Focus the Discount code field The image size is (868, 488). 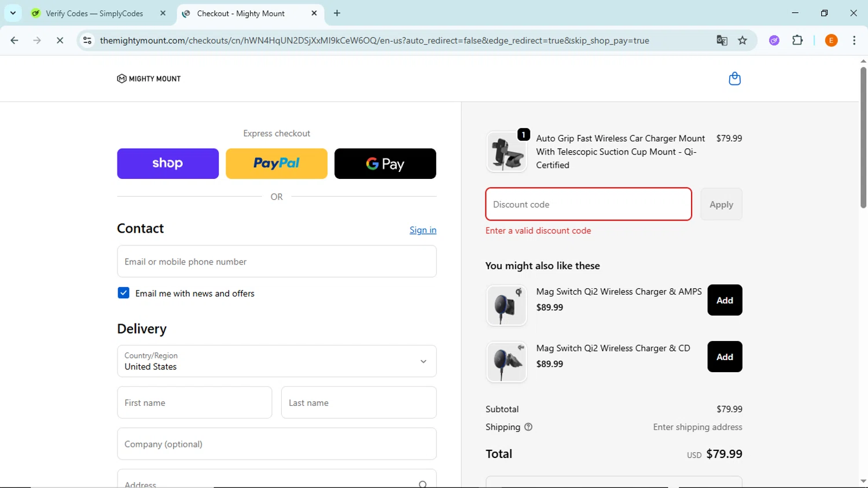589,204
